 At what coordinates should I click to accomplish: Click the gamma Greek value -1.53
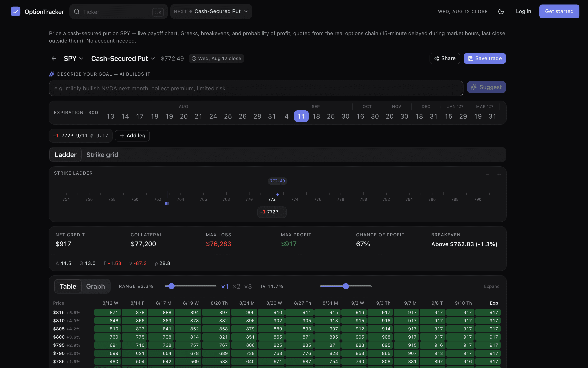[x=115, y=263]
